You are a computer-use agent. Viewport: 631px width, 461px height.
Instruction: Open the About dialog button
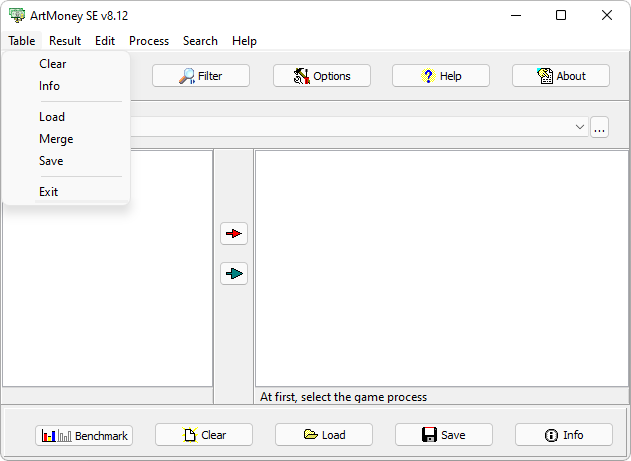tap(561, 76)
